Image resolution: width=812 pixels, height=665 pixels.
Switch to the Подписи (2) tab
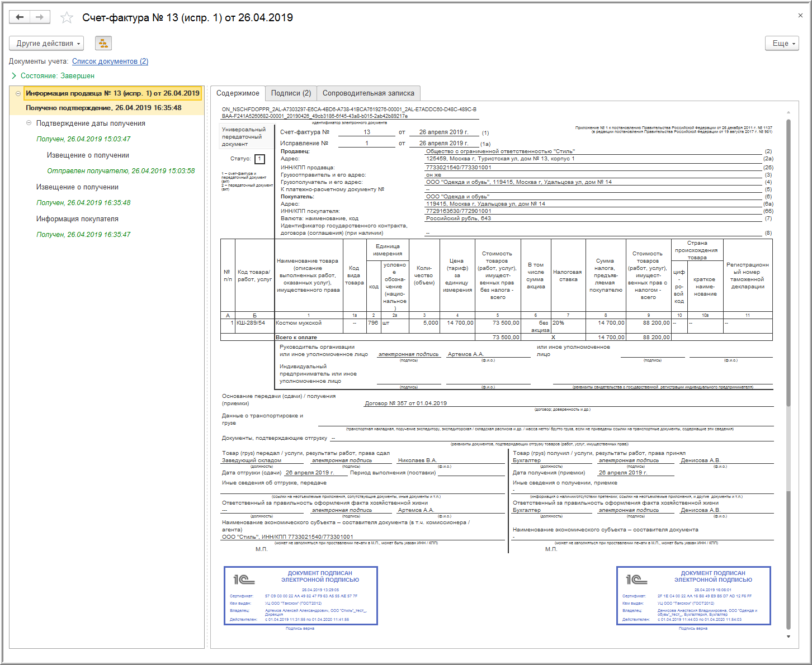(291, 93)
